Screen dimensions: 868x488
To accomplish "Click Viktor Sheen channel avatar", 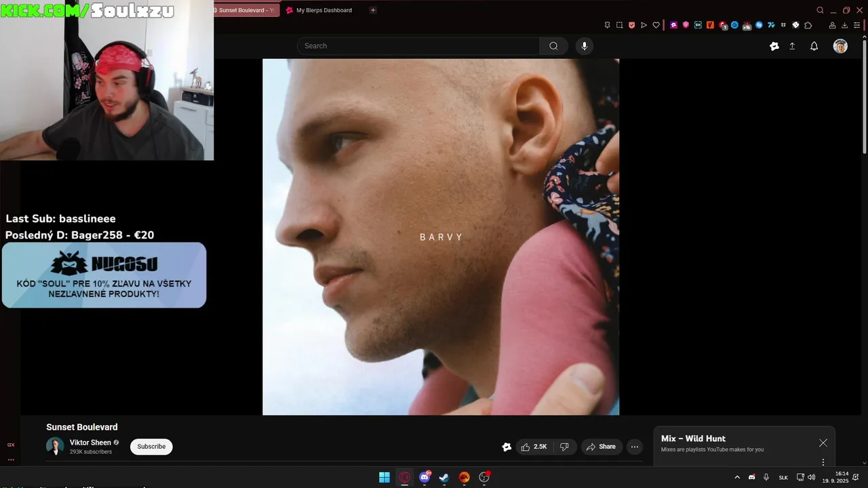I will pos(55,447).
